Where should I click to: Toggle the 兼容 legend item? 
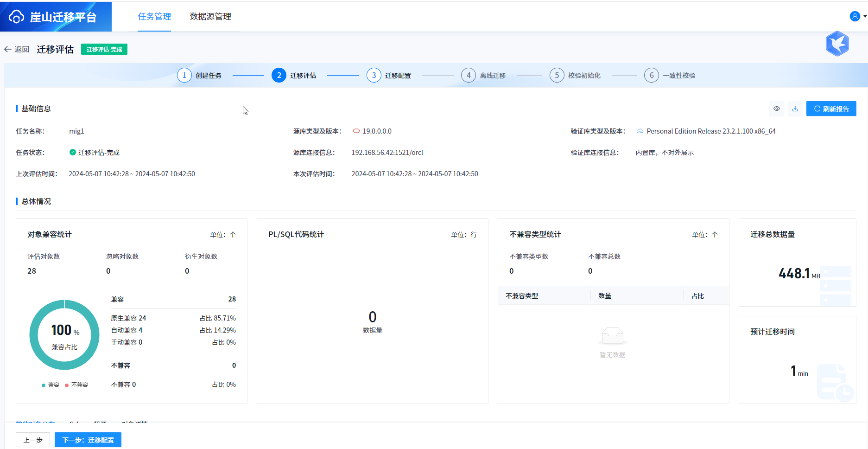[x=51, y=385]
